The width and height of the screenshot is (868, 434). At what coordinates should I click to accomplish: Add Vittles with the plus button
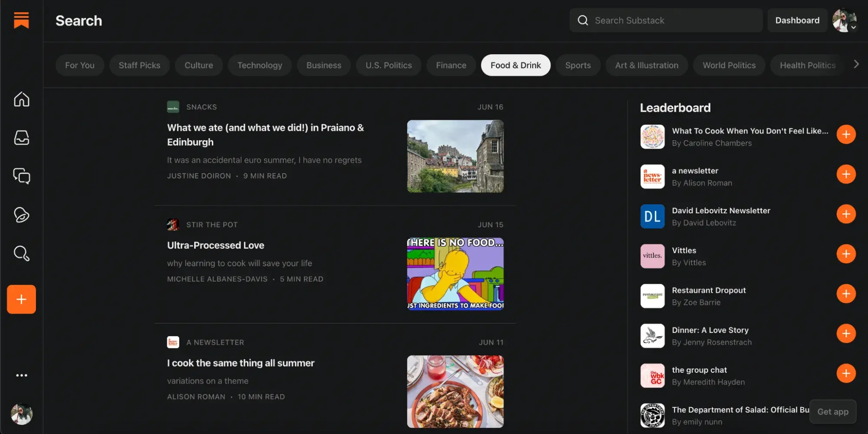pyautogui.click(x=846, y=254)
